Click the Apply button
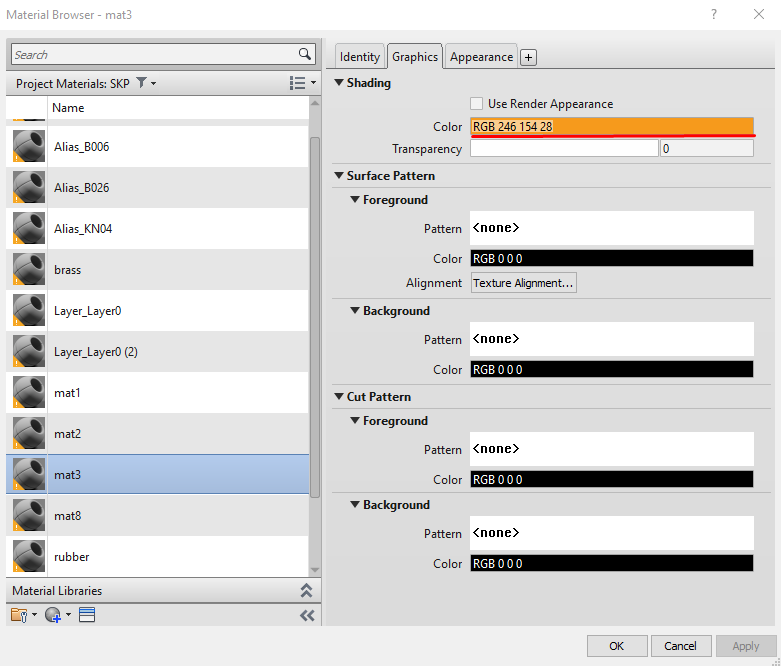This screenshot has width=781, height=666. click(x=746, y=646)
